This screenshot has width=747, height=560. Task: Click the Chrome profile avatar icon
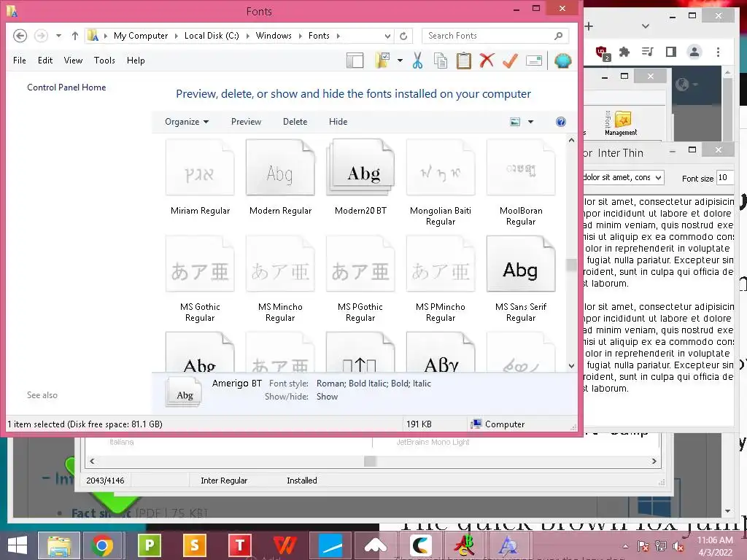(694, 52)
